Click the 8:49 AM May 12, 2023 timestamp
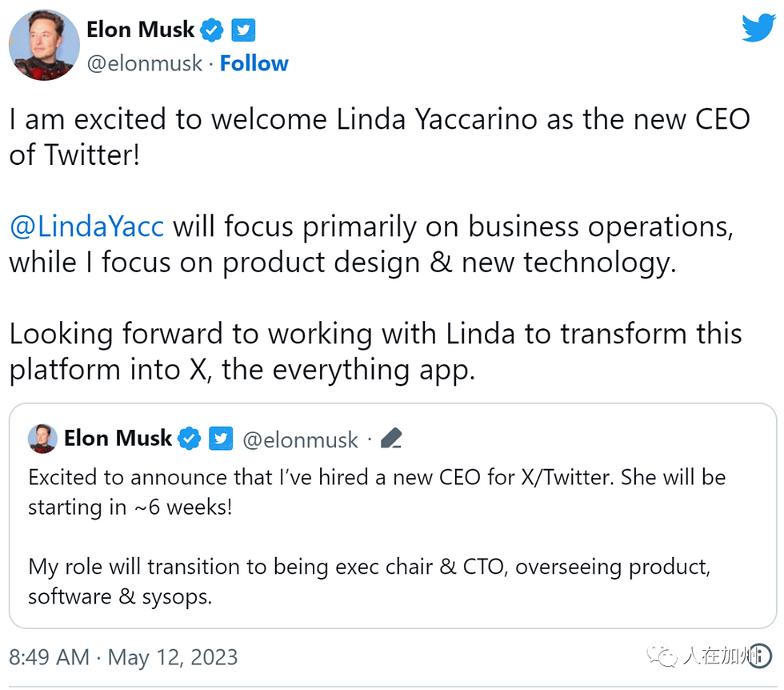This screenshot has height=690, width=784. coord(124,657)
